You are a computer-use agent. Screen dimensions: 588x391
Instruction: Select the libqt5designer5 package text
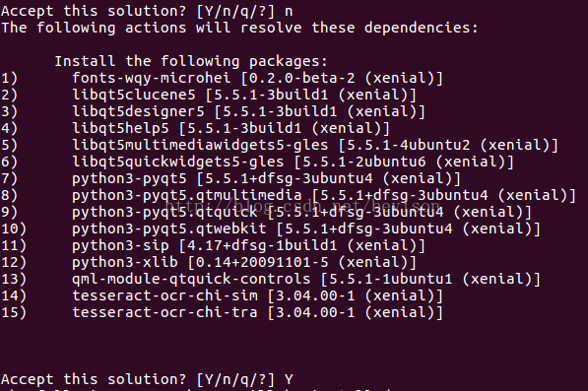tap(138, 111)
